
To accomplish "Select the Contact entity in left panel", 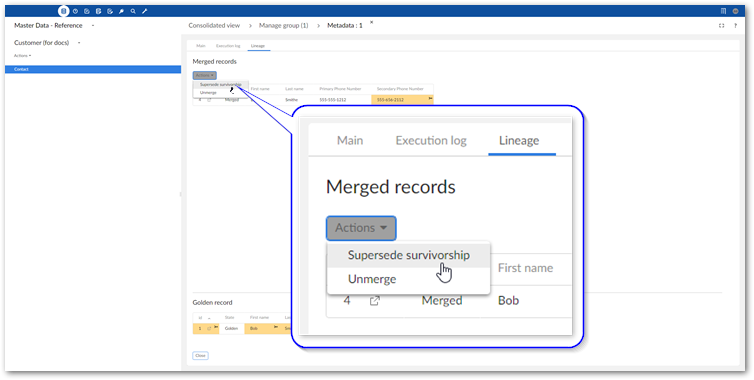I will (x=93, y=69).
